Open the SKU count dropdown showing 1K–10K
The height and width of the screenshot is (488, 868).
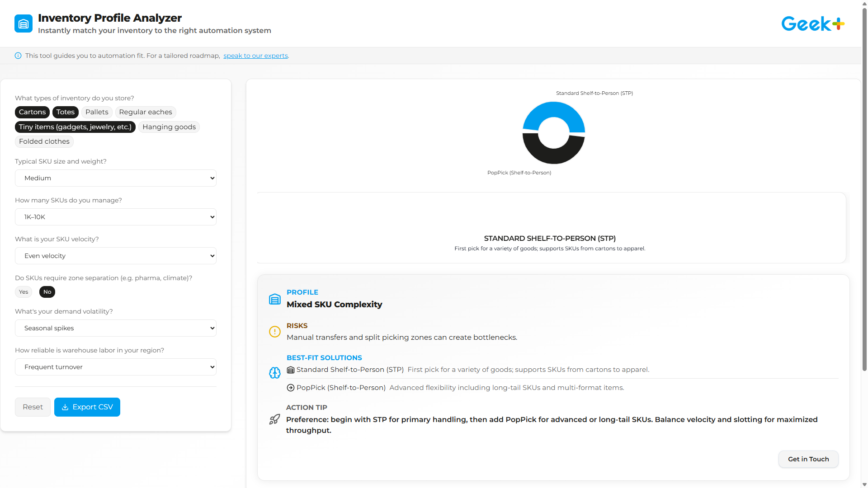[116, 216]
